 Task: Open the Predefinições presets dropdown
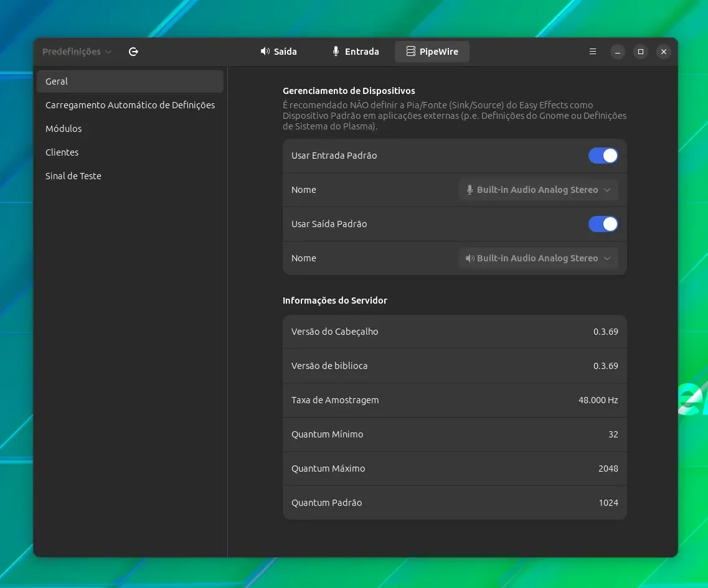pyautogui.click(x=77, y=52)
